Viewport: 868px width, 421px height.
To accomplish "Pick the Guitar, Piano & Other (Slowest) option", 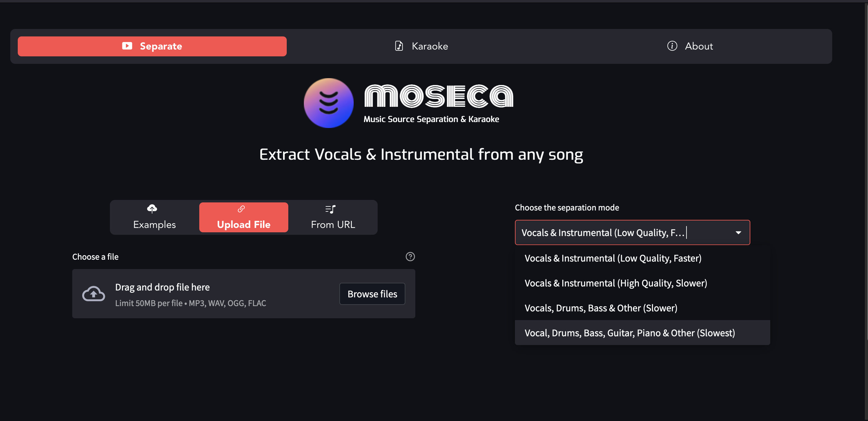I will (642, 333).
